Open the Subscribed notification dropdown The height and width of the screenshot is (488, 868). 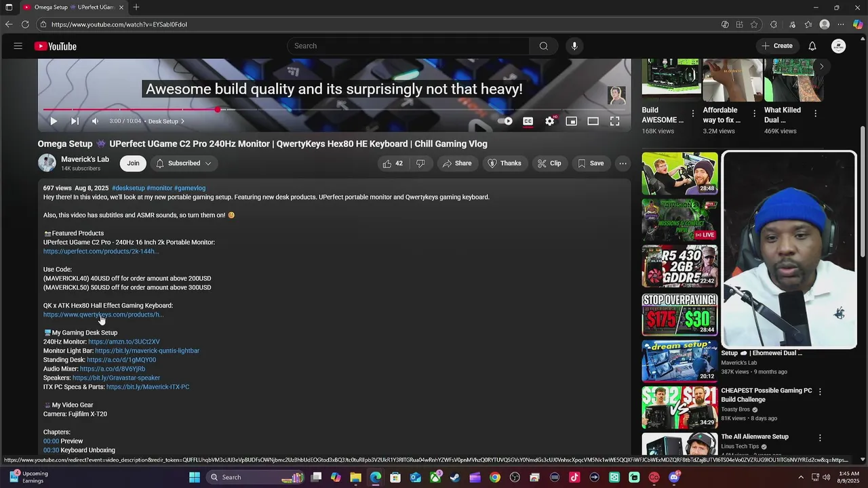point(184,163)
